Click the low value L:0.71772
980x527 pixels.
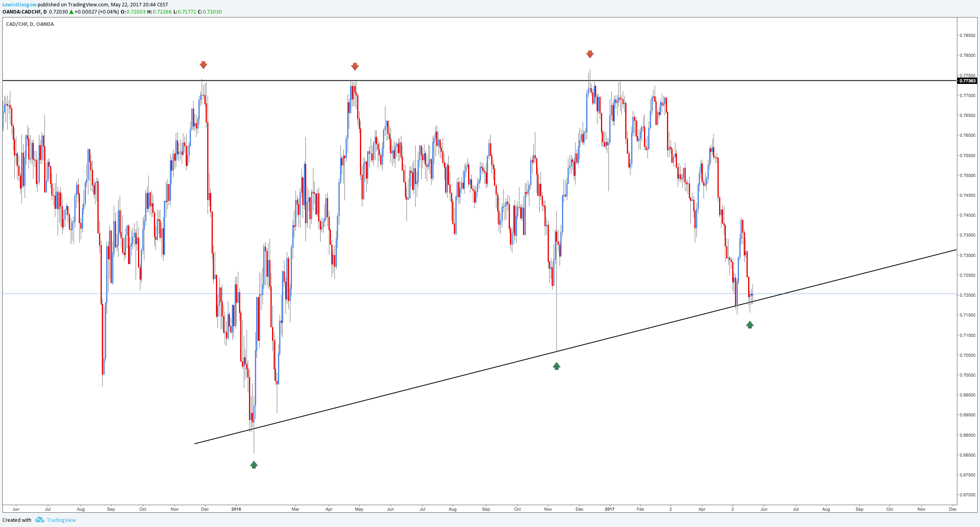click(x=185, y=12)
